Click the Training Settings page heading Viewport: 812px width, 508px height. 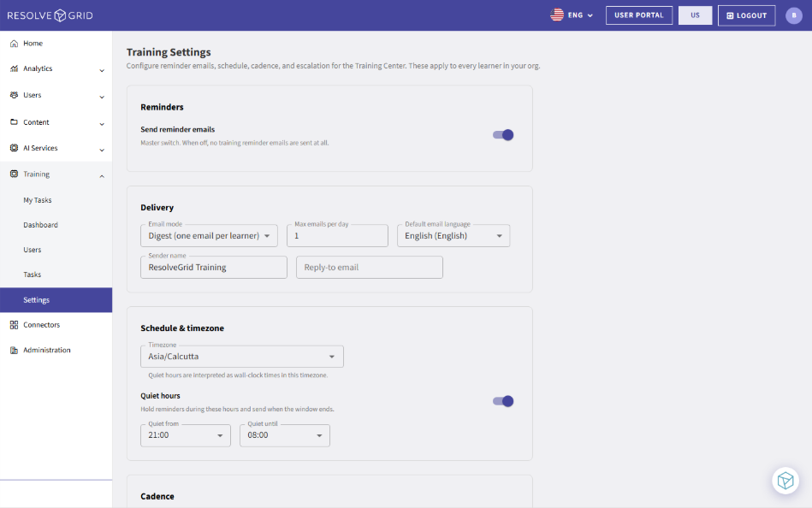[x=169, y=52]
